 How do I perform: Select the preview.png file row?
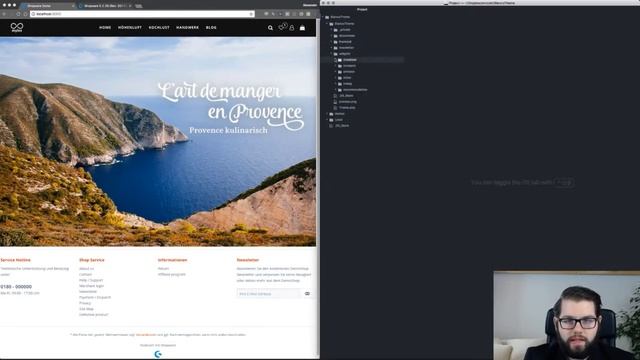click(362, 102)
